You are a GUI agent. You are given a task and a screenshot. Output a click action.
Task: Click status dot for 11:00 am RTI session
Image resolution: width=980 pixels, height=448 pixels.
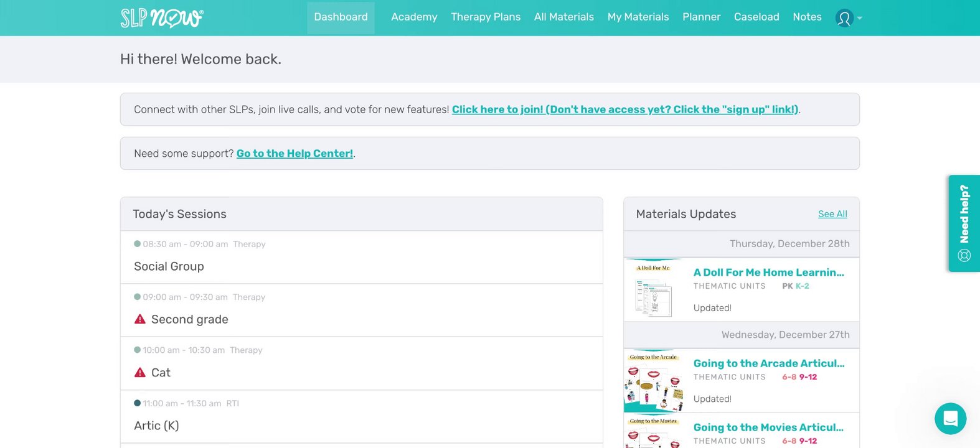tap(137, 403)
